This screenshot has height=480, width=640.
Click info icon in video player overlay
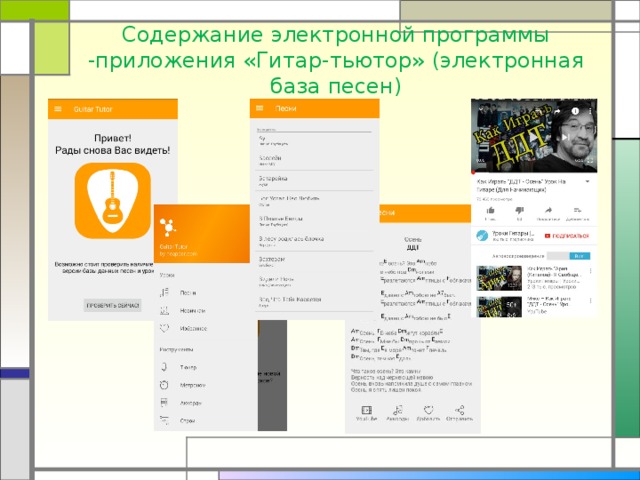point(575,111)
